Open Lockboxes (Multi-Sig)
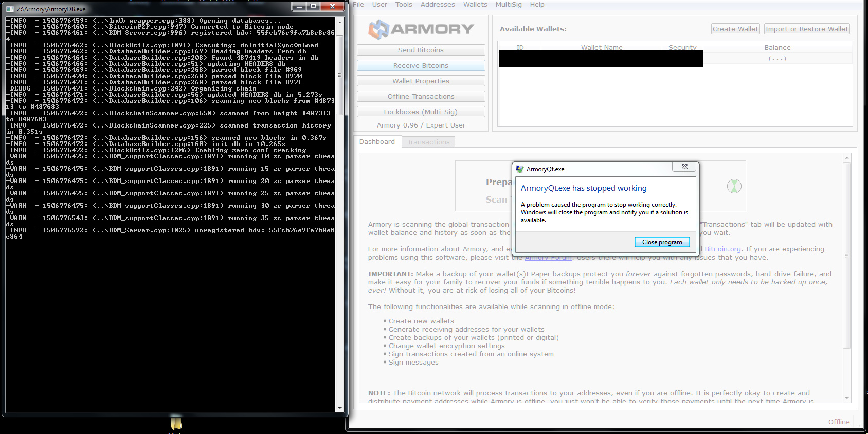 (421, 112)
